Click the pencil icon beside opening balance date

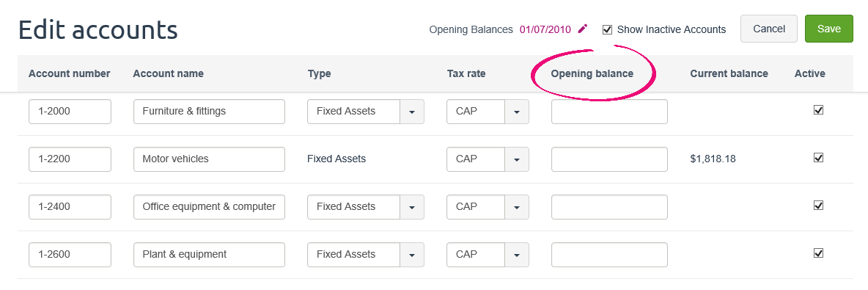tap(582, 29)
